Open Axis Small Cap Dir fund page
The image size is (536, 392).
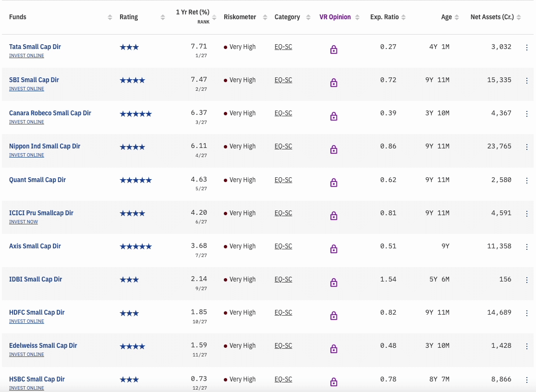35,246
